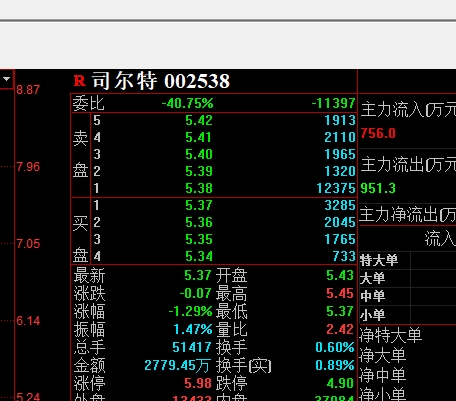Image resolution: width=456 pixels, height=401 pixels.
Task: Click the 净中单 label
Action: (x=383, y=375)
